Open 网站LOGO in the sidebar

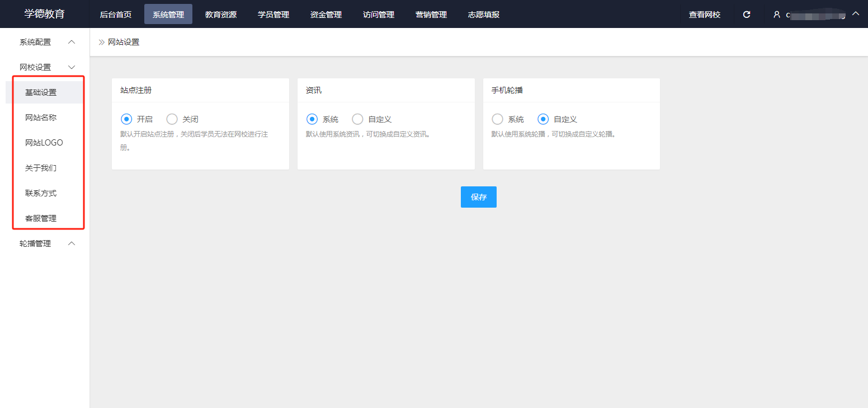point(45,143)
